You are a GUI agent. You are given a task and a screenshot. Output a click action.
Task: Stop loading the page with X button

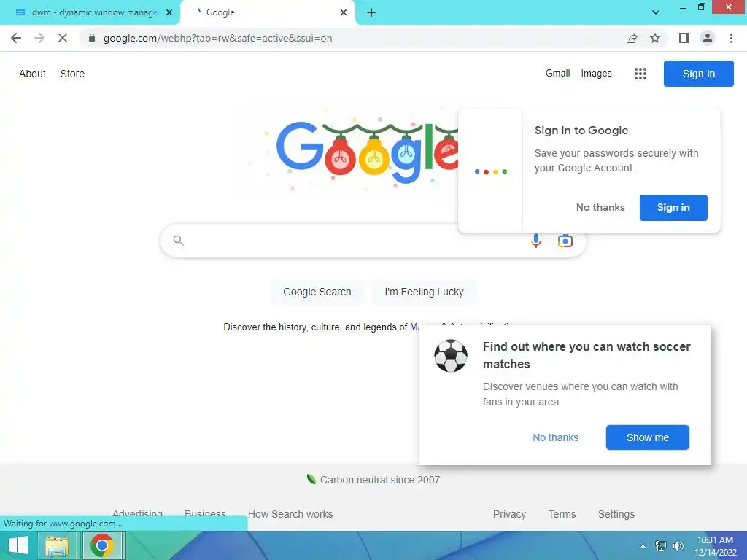[63, 38]
